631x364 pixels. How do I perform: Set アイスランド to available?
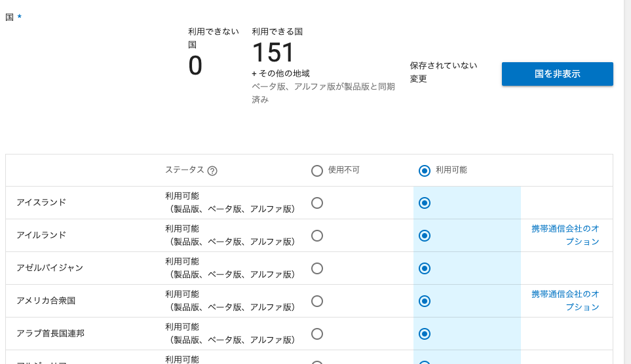pos(425,203)
